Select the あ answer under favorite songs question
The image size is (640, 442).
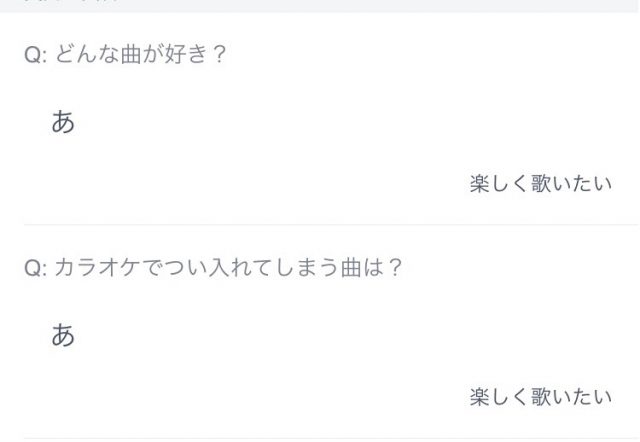tap(63, 122)
